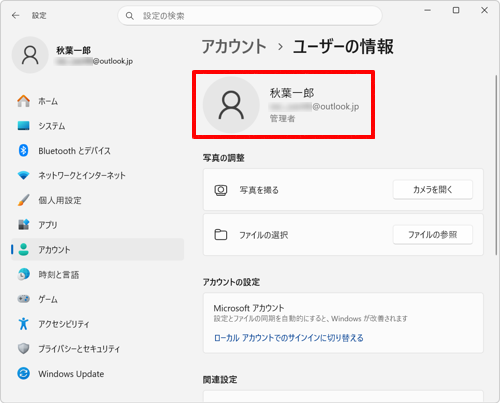The height and width of the screenshot is (403, 500).
Task: Minimize the Settings window
Action: click(428, 10)
